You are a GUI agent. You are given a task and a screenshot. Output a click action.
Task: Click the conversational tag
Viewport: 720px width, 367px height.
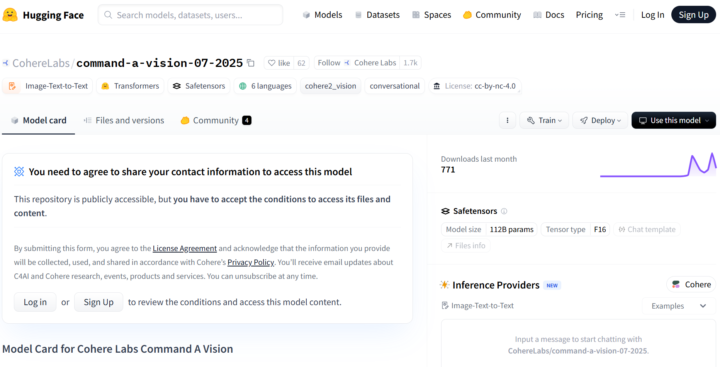pos(394,86)
